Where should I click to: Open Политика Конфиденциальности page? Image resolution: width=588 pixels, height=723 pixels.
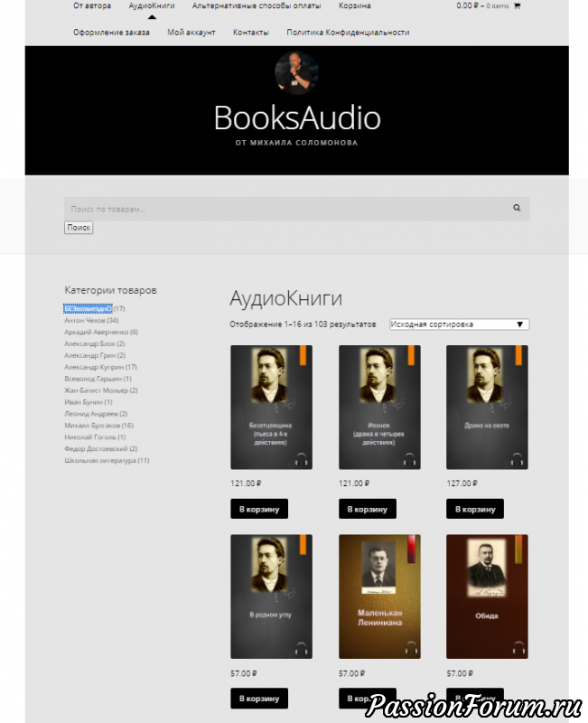pos(348,33)
